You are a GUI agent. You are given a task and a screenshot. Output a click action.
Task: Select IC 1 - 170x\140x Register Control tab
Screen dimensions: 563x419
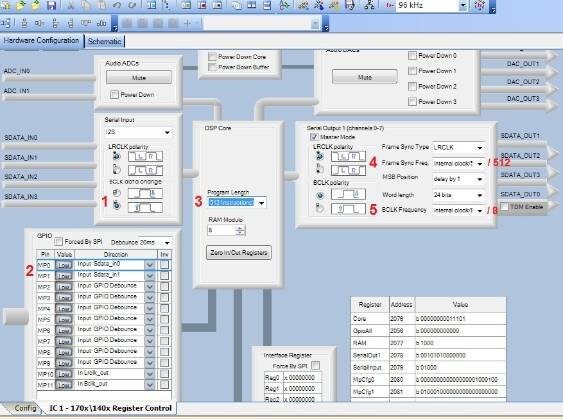pos(111,408)
